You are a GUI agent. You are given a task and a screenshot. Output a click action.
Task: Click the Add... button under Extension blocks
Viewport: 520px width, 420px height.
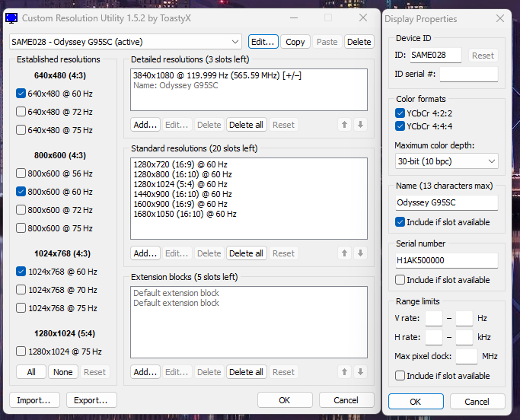point(145,372)
